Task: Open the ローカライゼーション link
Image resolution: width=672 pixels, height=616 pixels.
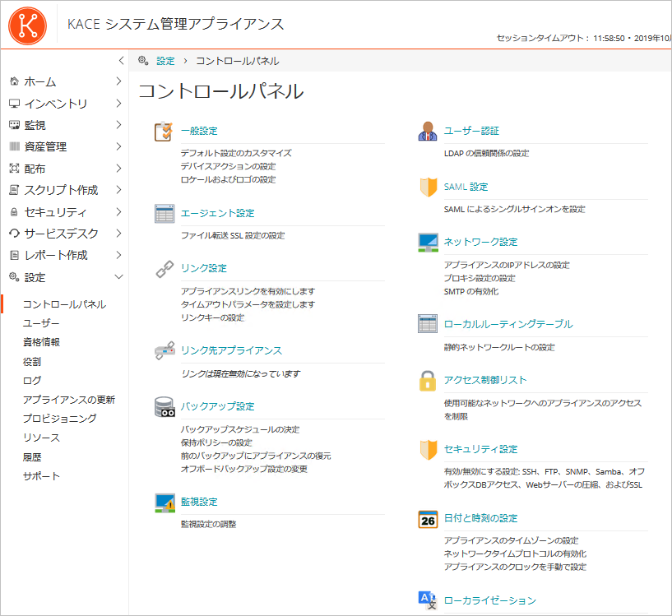Action: (490, 600)
